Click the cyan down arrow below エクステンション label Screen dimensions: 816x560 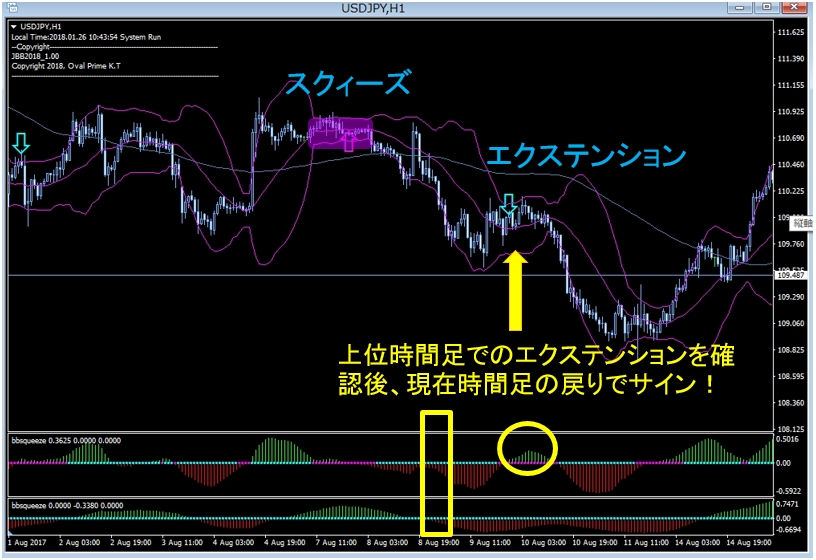point(509,205)
